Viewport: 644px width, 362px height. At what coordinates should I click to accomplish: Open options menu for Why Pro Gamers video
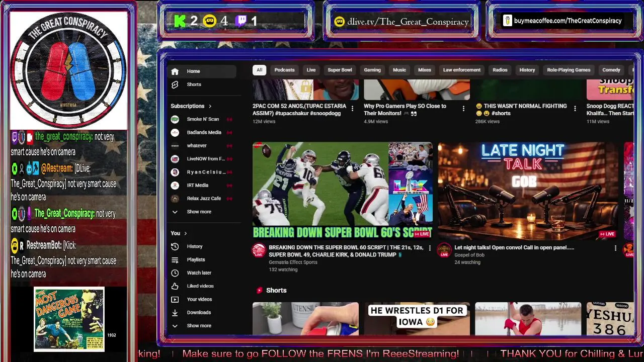pyautogui.click(x=463, y=109)
